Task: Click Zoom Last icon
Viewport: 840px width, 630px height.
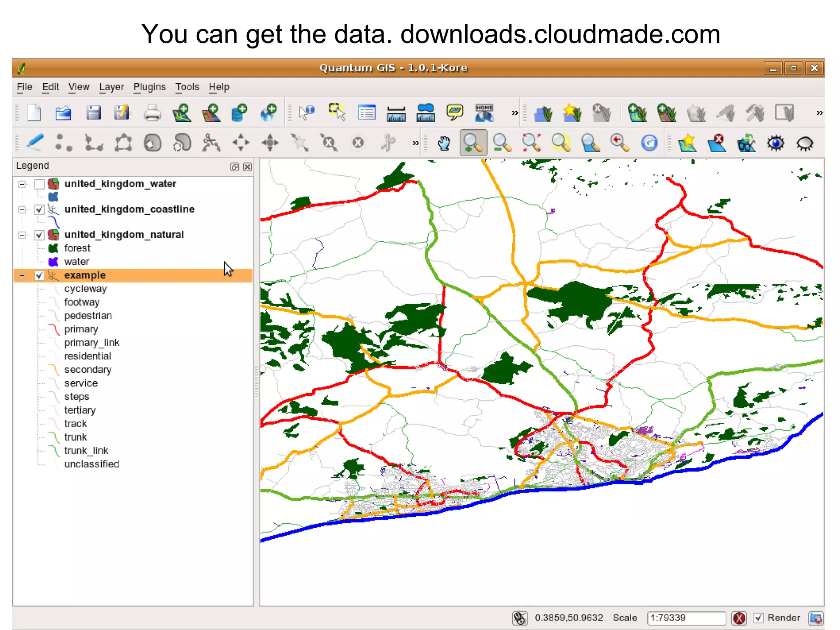Action: [620, 143]
